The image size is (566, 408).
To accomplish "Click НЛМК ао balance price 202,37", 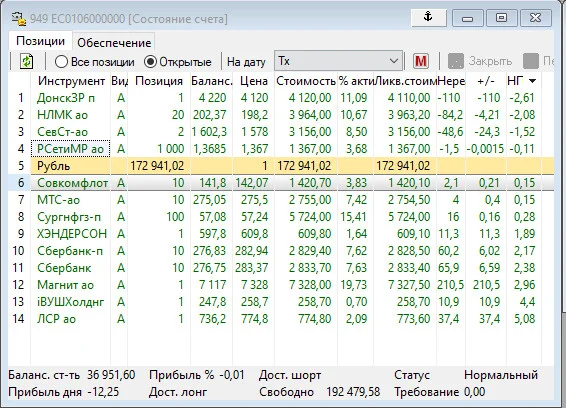I will point(210,115).
